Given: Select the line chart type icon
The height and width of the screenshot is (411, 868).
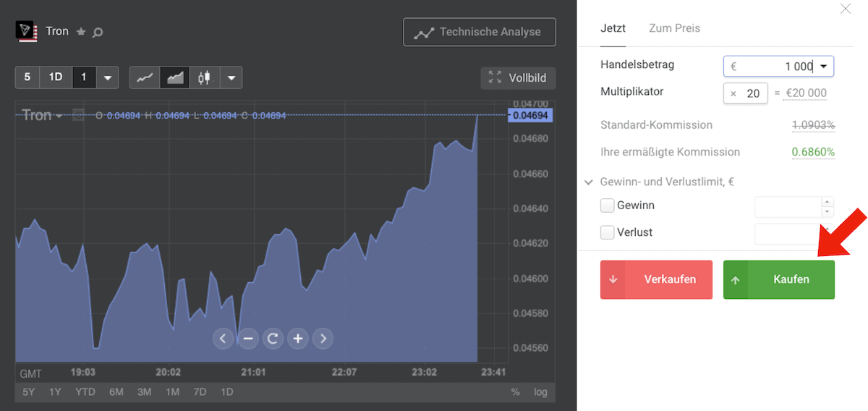Looking at the screenshot, I should [x=145, y=77].
